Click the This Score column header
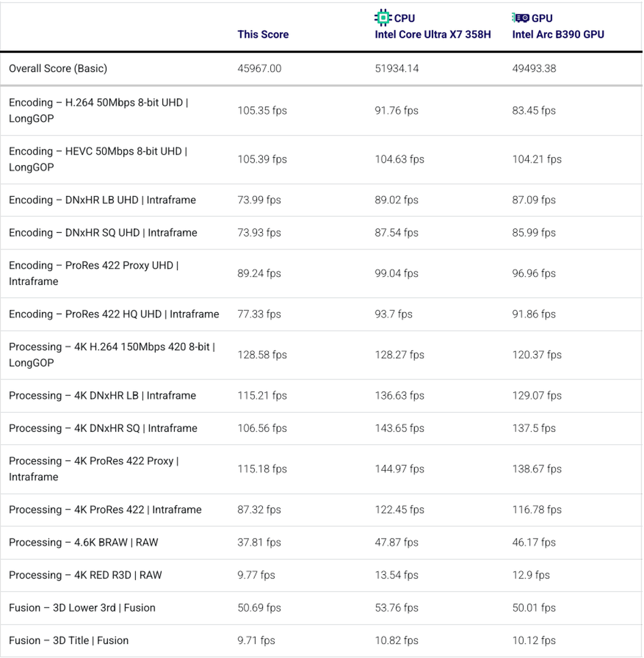 (263, 35)
